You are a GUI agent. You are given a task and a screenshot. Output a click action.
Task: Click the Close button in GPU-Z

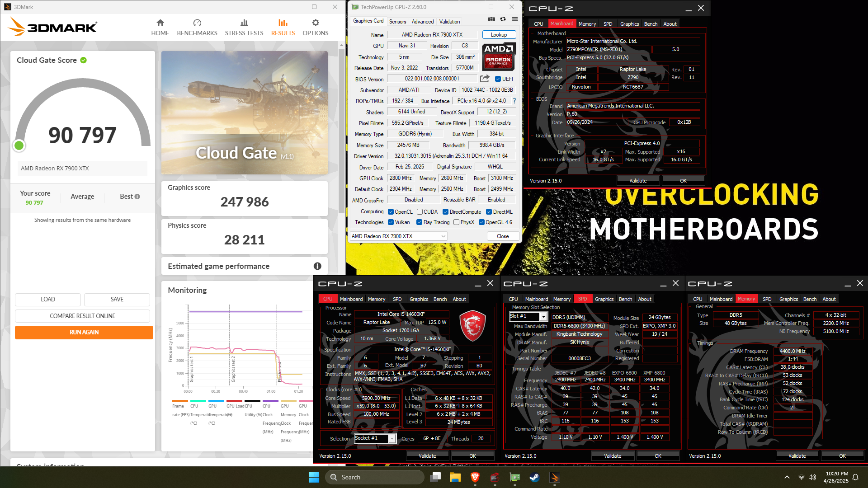503,236
